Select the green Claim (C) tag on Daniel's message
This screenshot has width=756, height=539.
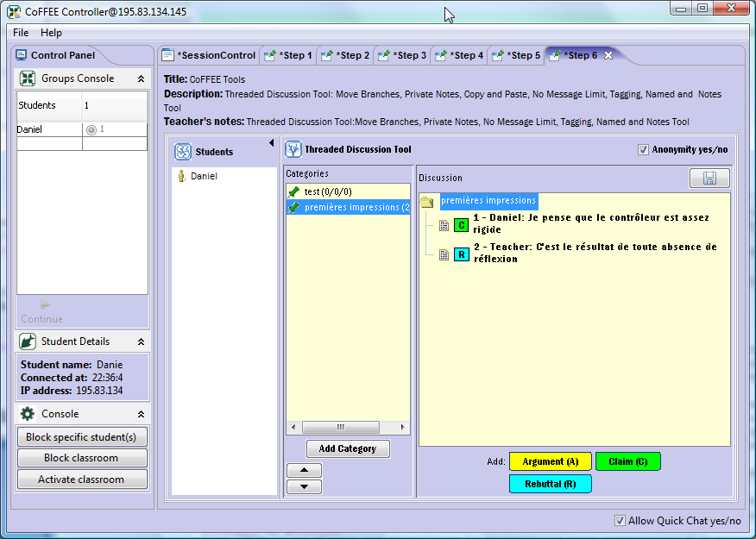(x=462, y=225)
